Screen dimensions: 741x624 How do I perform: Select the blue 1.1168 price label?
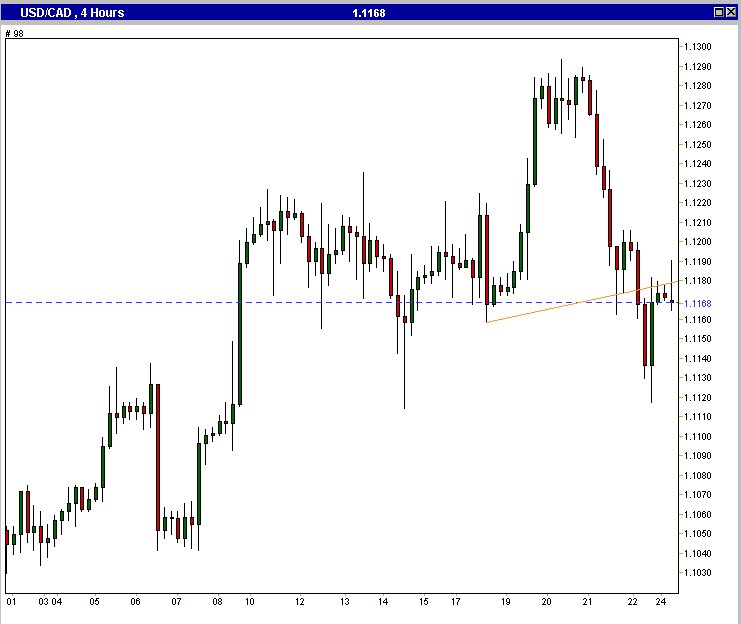pos(698,303)
